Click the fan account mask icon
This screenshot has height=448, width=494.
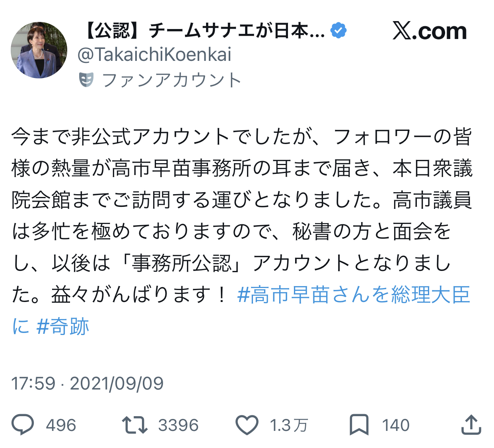tap(86, 80)
